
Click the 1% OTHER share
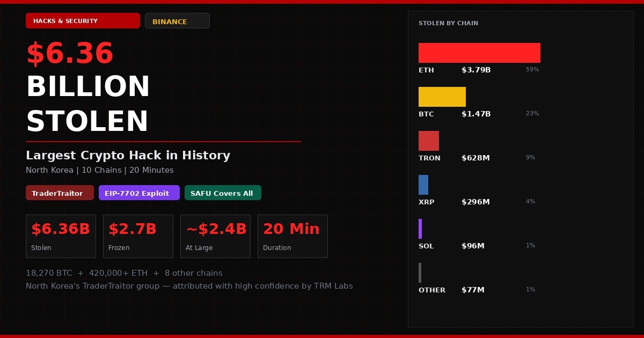[x=531, y=290]
